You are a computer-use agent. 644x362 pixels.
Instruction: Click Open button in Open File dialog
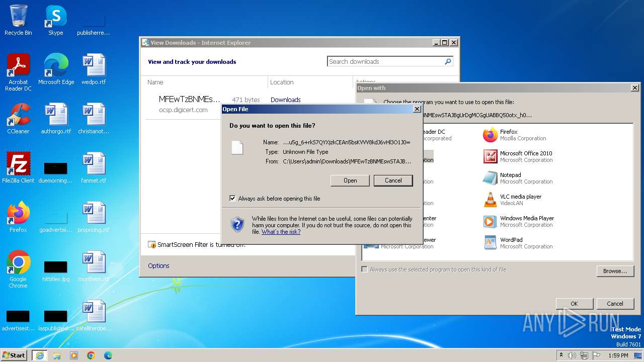pyautogui.click(x=350, y=180)
